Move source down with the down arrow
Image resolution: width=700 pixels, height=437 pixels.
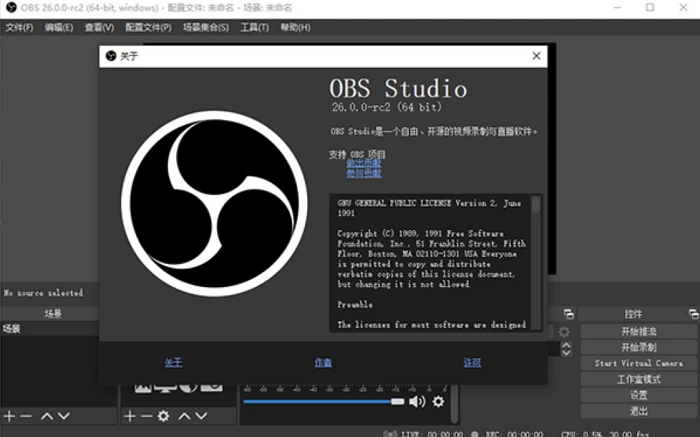(201, 416)
